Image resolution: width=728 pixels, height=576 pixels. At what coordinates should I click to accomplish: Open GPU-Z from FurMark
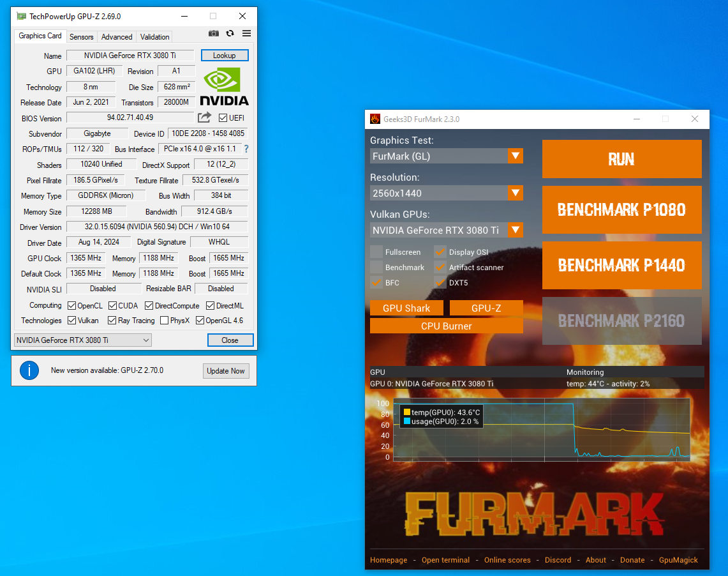[x=486, y=308]
